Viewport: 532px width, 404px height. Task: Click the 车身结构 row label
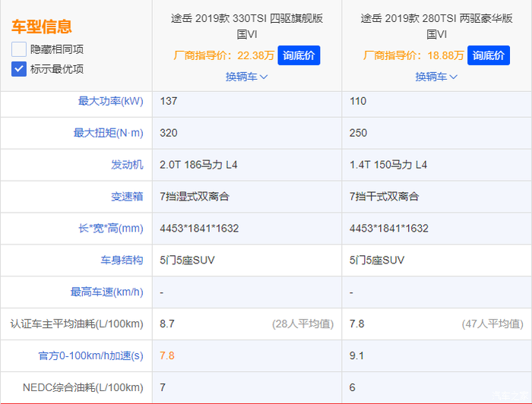122,260
